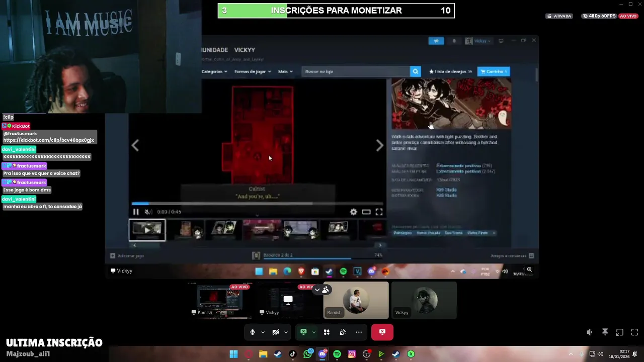Adjust stream volume speaker icon
The image size is (644, 362).
point(590,332)
